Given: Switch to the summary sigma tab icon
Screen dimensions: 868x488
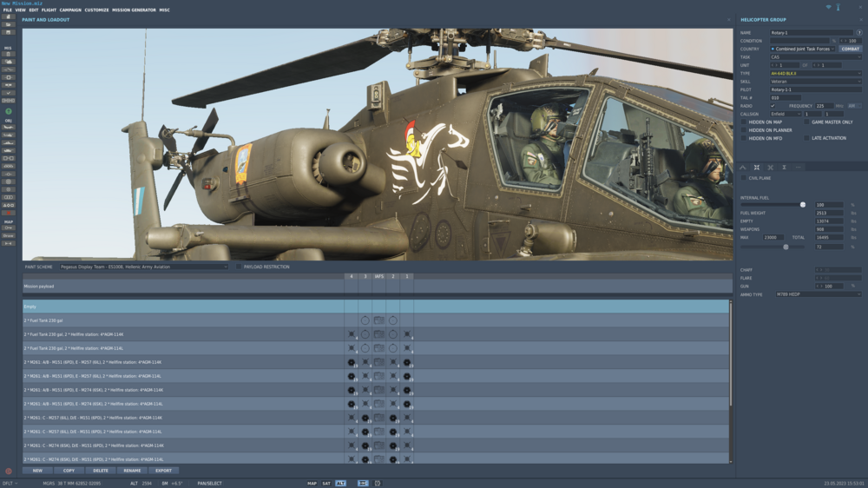Looking at the screenshot, I should click(785, 168).
